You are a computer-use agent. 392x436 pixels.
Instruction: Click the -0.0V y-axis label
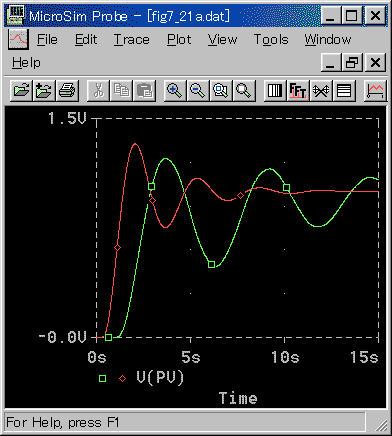coord(62,337)
